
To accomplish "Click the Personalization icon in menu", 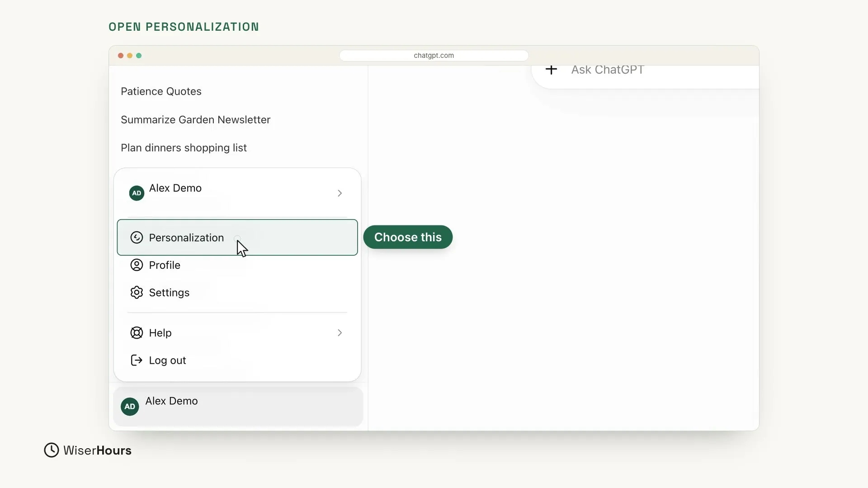I will coord(137,238).
